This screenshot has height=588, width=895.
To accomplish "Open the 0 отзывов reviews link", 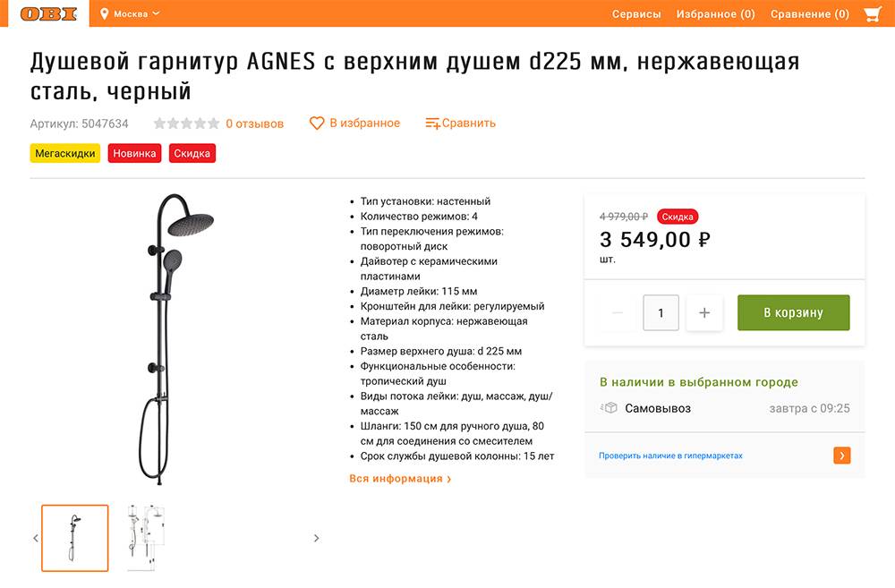I will tap(254, 124).
